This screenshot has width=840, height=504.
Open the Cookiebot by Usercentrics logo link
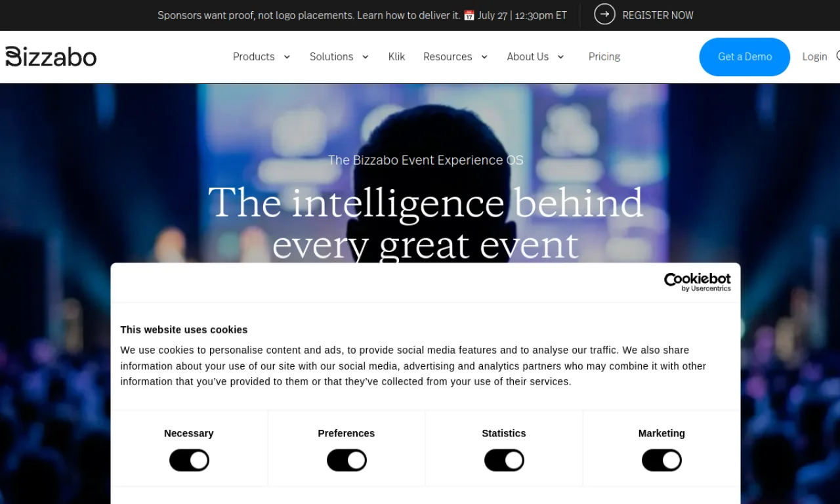coord(697,282)
